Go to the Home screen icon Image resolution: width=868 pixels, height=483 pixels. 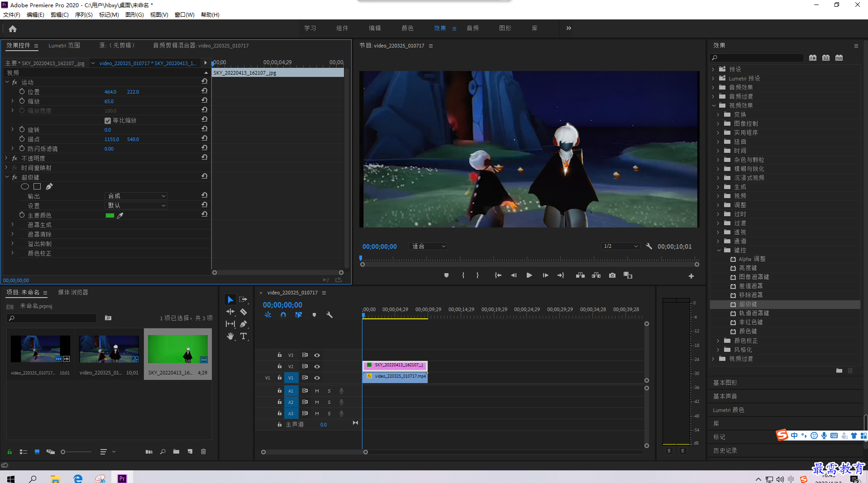pyautogui.click(x=13, y=28)
